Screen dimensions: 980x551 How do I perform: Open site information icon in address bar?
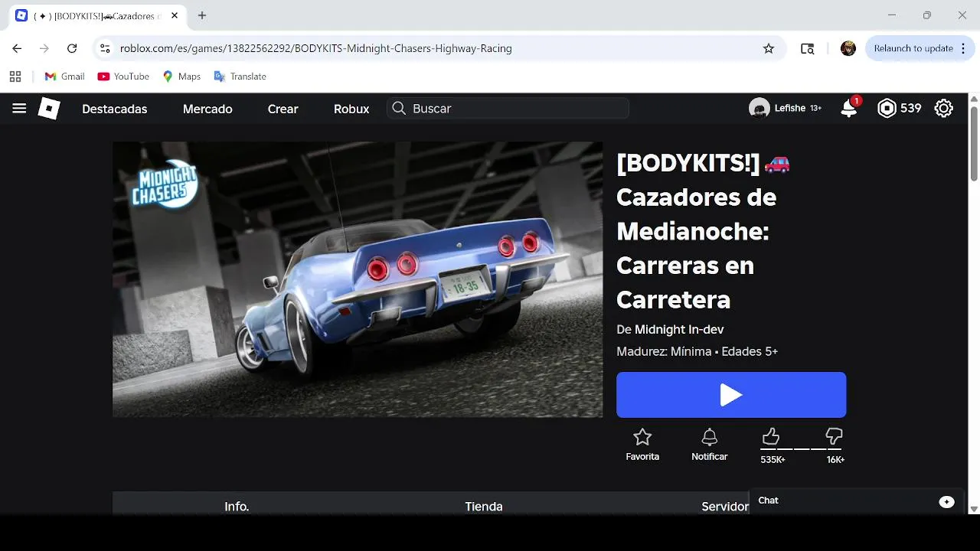106,48
